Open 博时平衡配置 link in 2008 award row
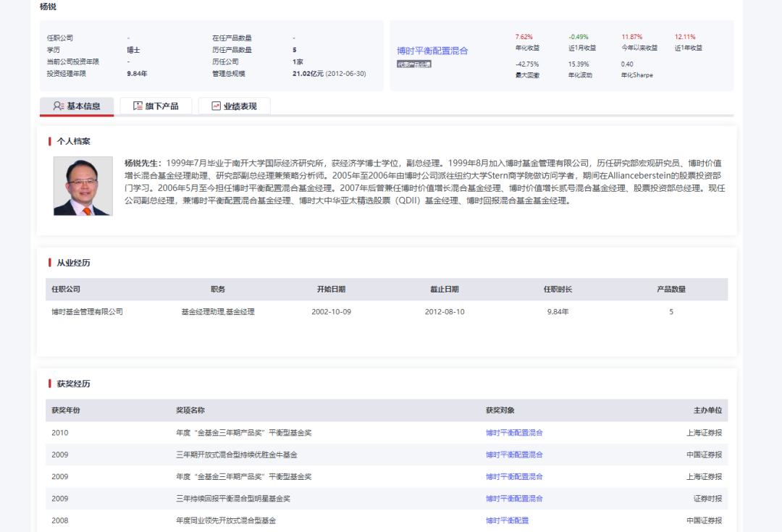This screenshot has width=782, height=532. (507, 520)
